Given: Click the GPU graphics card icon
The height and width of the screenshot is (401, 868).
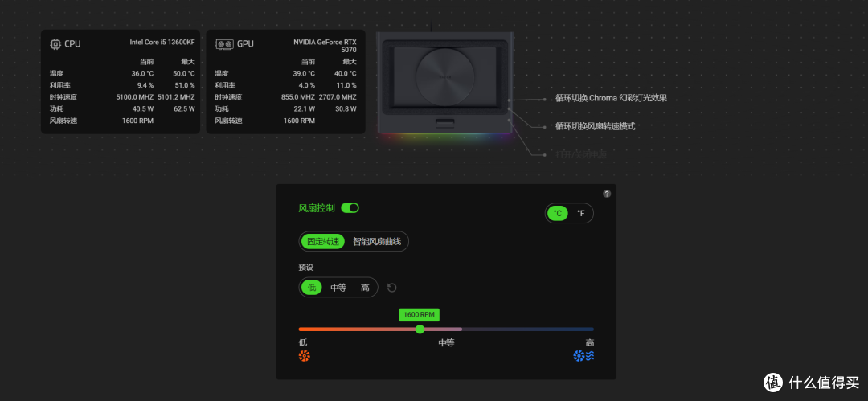Looking at the screenshot, I should click(x=223, y=43).
